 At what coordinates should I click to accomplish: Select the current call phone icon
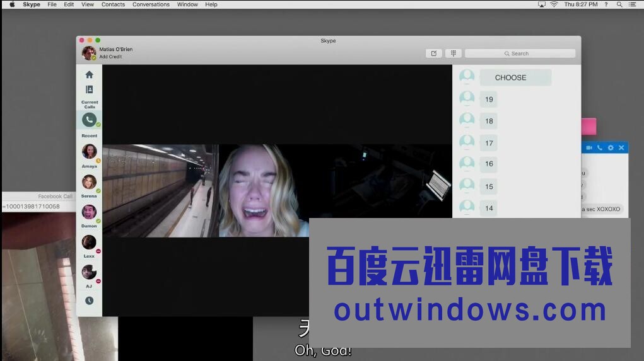click(x=89, y=120)
